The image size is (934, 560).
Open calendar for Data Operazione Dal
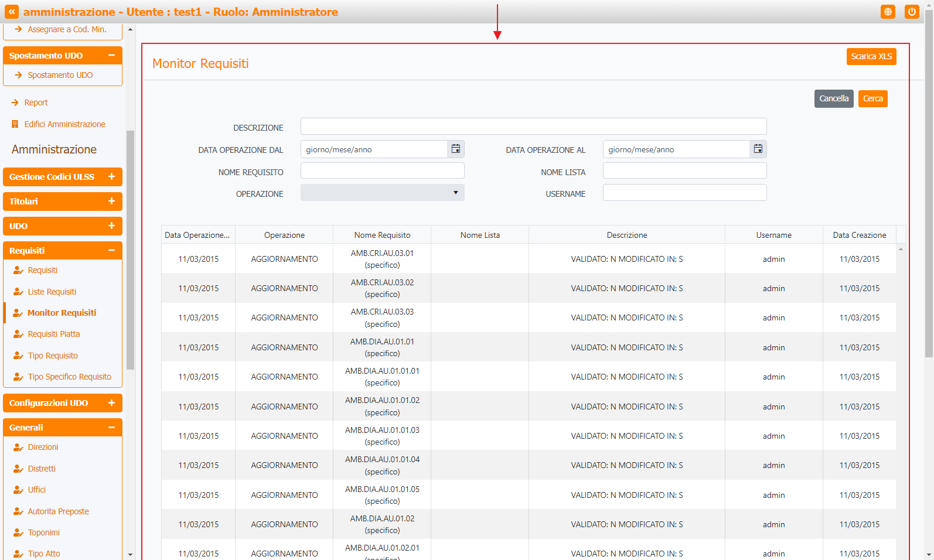point(455,149)
